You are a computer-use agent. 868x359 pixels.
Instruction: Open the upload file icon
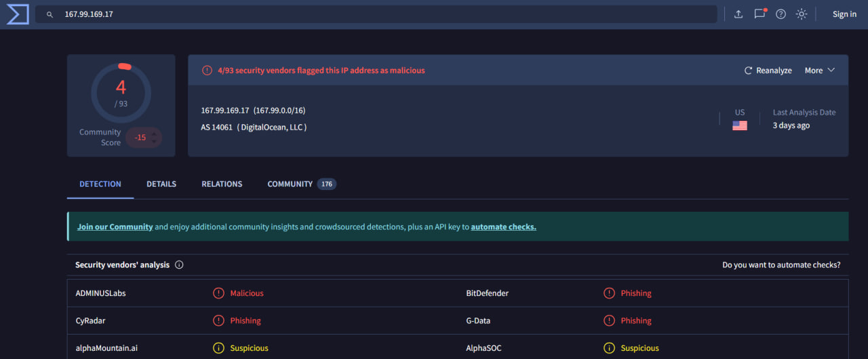(738, 14)
